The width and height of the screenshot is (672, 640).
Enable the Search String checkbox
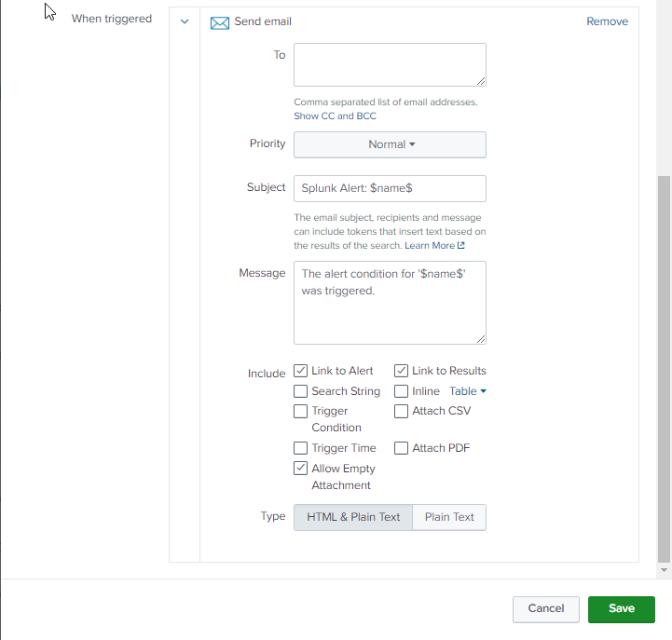tap(301, 391)
